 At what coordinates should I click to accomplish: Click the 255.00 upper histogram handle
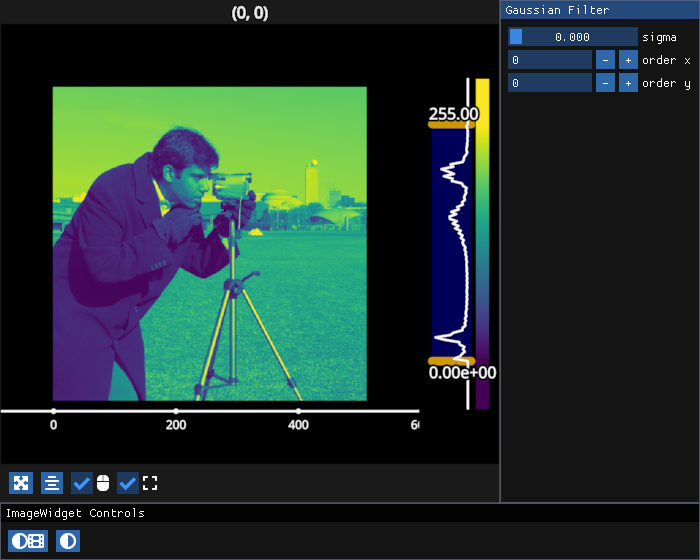451,125
